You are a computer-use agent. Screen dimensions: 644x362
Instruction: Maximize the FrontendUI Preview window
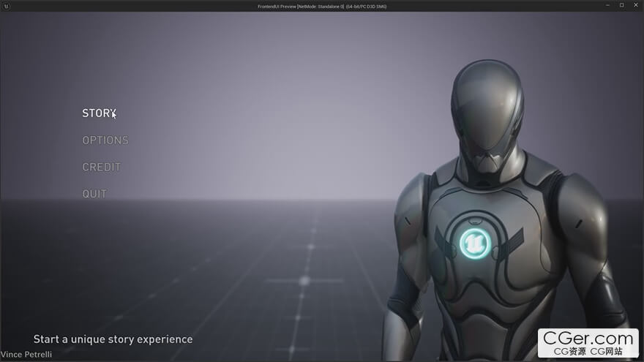(x=622, y=6)
